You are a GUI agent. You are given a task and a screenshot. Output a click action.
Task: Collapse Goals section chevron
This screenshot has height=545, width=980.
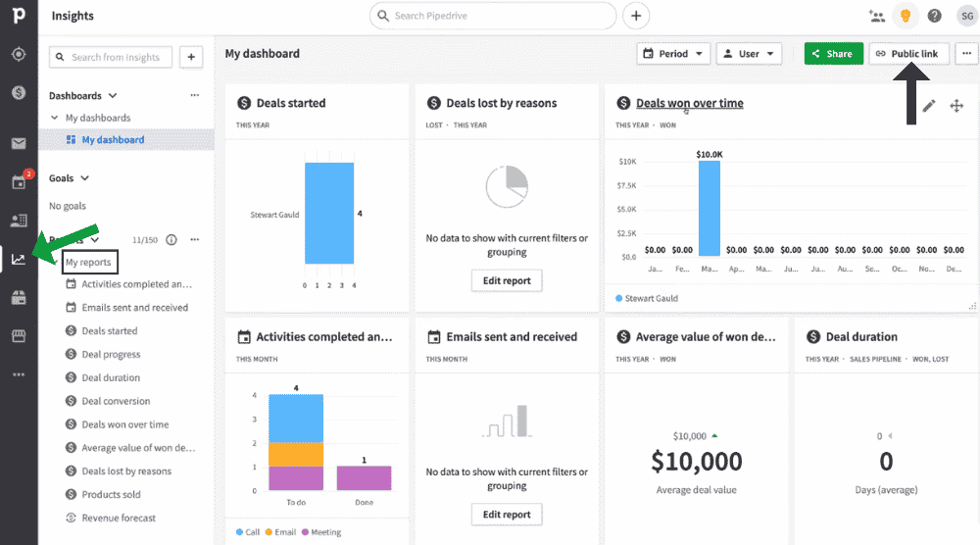(x=85, y=178)
